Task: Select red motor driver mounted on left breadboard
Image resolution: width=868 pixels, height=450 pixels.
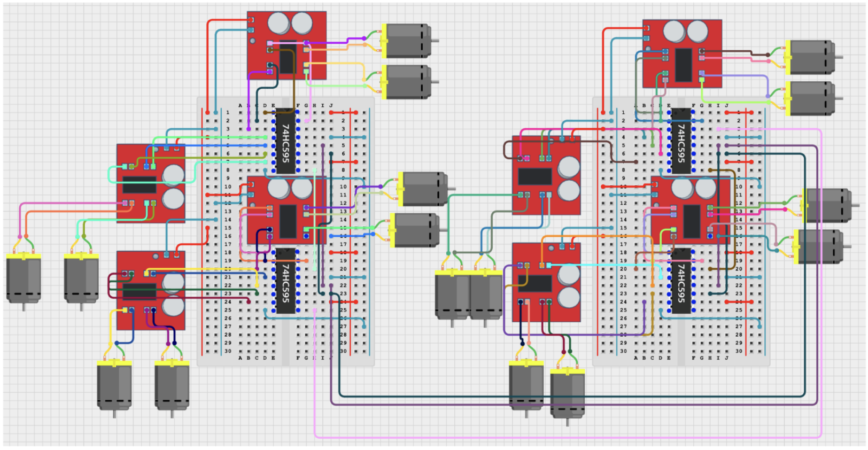Action: [287, 211]
